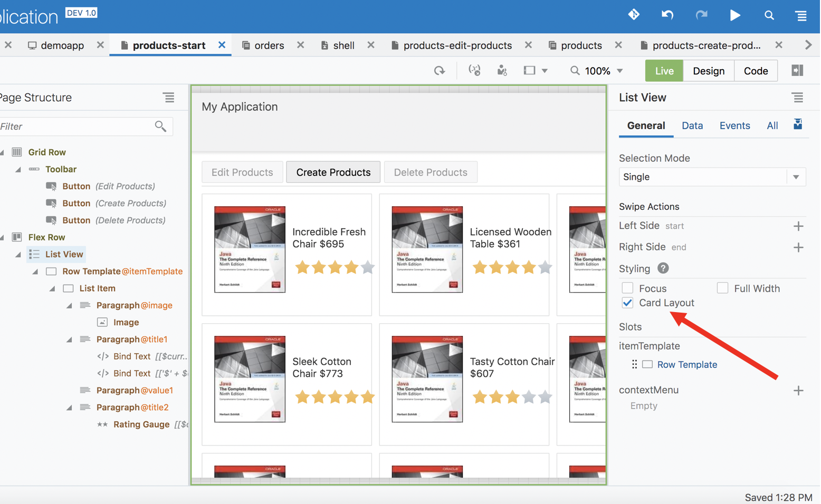
Task: Enable the Full Width checkbox
Action: [722, 288]
